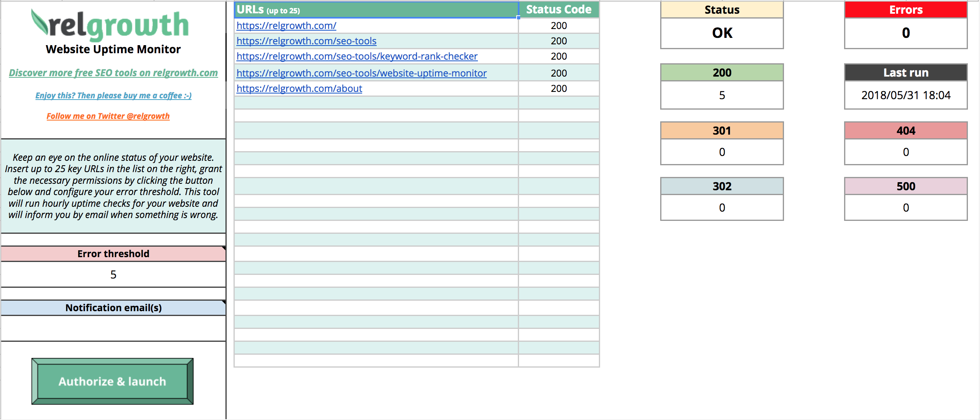Select status code 200 for relgrowth.com/ row

(x=559, y=25)
